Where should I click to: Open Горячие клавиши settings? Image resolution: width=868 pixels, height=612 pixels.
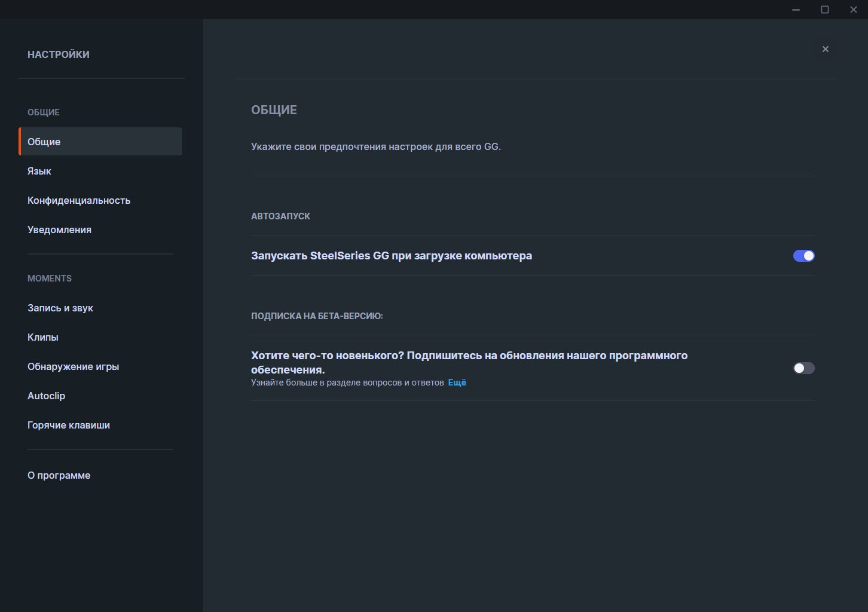tap(69, 425)
